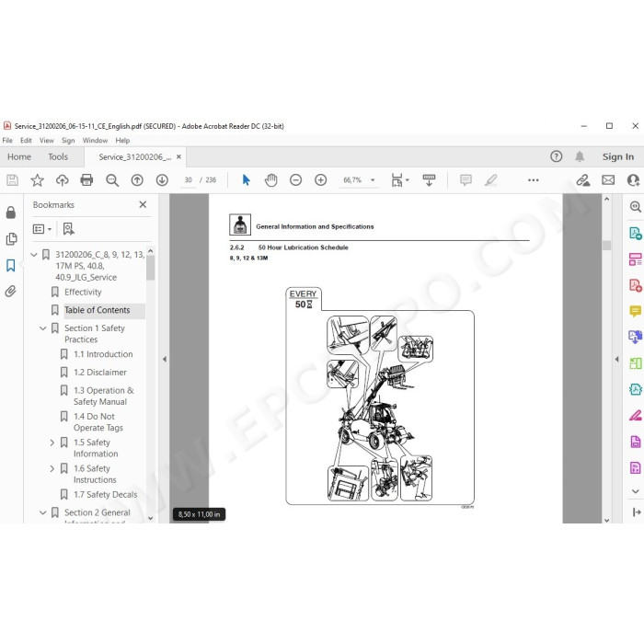644x644 pixels.
Task: Open Export PDF tool in right pane
Action: [635, 234]
